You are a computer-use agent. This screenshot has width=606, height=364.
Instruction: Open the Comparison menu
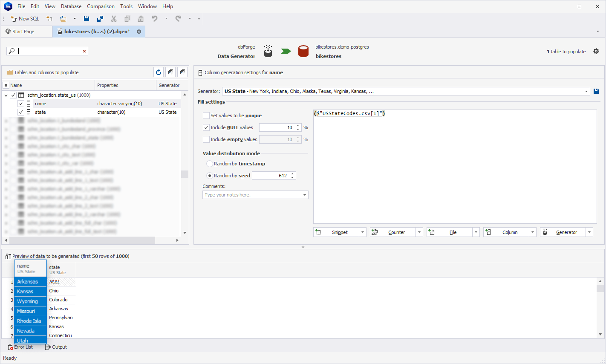click(x=101, y=6)
